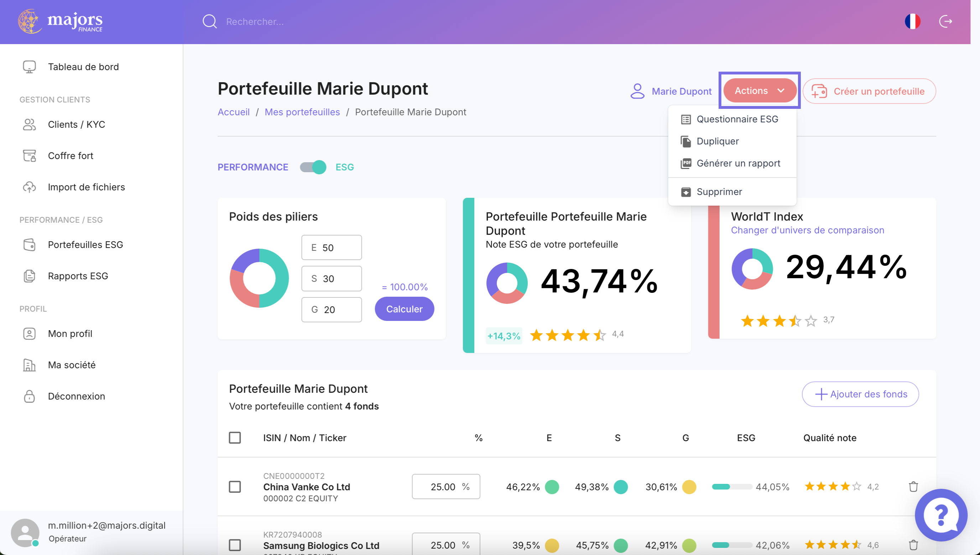The width and height of the screenshot is (980, 555).
Task: Open Rapports ESG in sidebar
Action: click(78, 276)
